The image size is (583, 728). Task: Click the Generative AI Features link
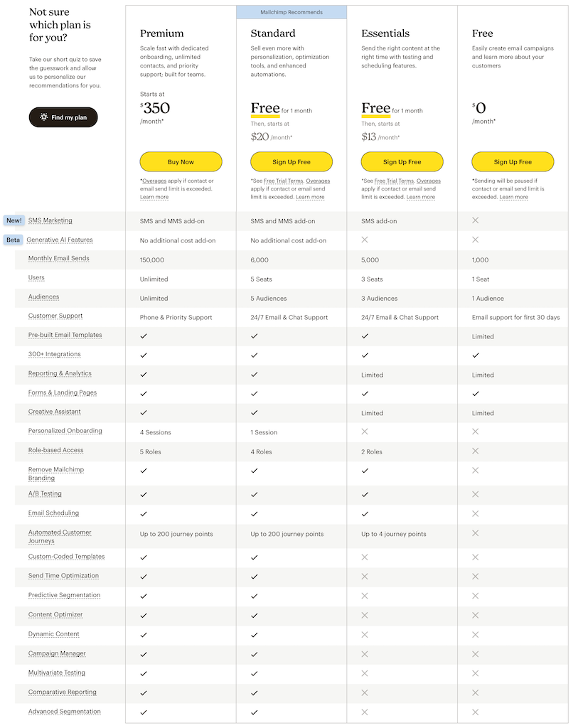click(60, 240)
